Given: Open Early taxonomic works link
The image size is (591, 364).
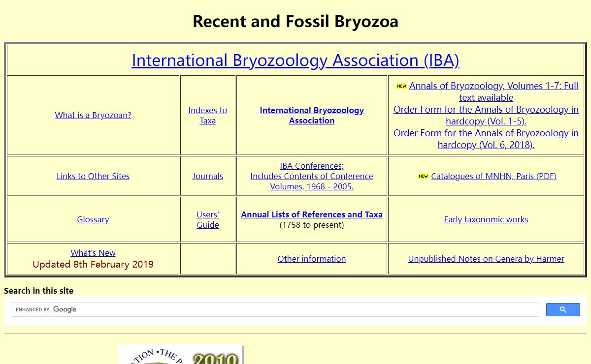Looking at the screenshot, I should (x=486, y=219).
